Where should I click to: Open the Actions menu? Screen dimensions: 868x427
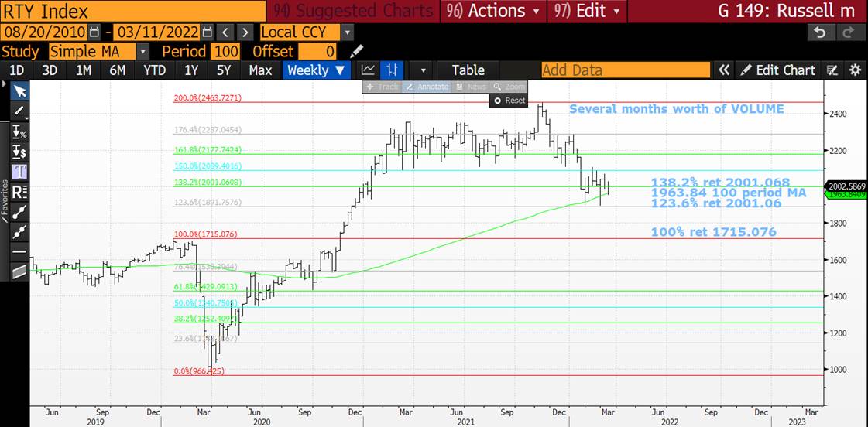(495, 11)
